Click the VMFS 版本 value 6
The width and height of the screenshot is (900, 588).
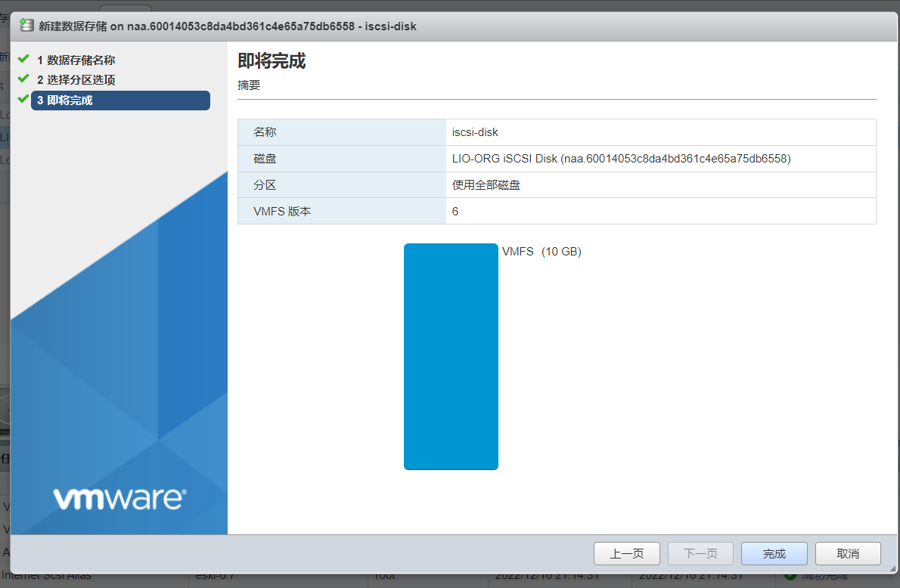tap(455, 212)
